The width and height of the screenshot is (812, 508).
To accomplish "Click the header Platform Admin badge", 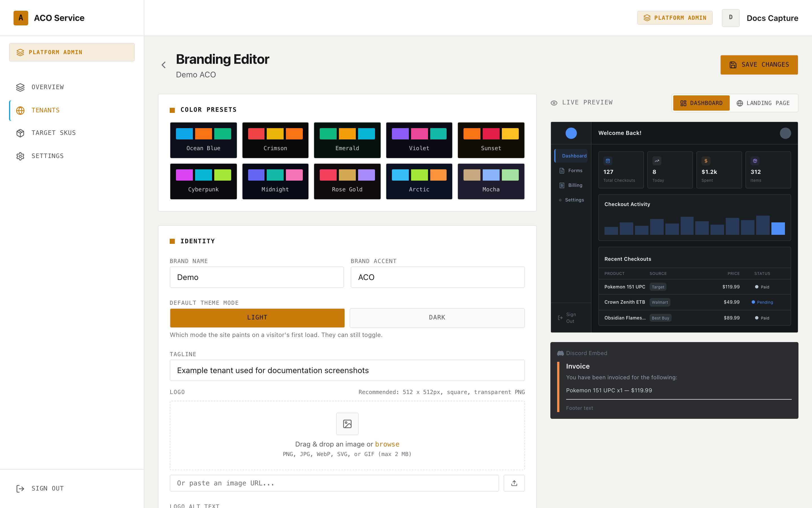I will [675, 18].
